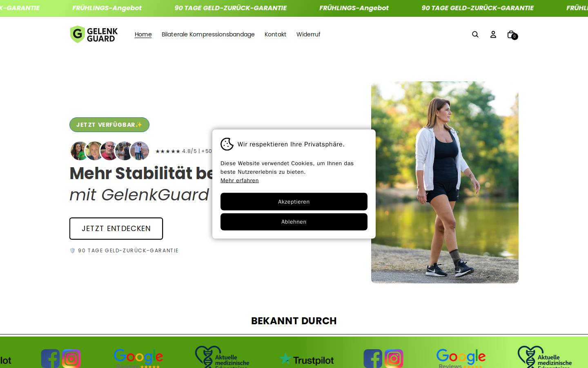
Task: Decline cookies with Ablehnen button
Action: click(294, 222)
